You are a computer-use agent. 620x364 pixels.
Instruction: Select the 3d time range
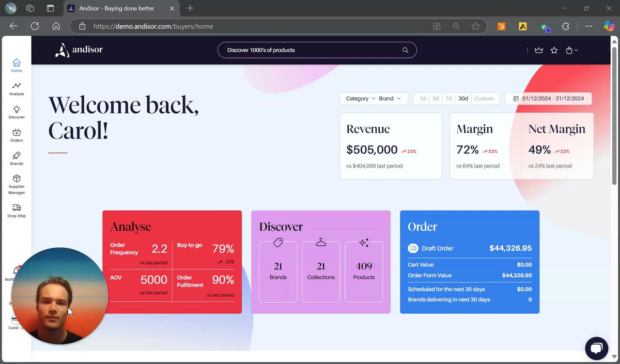[435, 98]
